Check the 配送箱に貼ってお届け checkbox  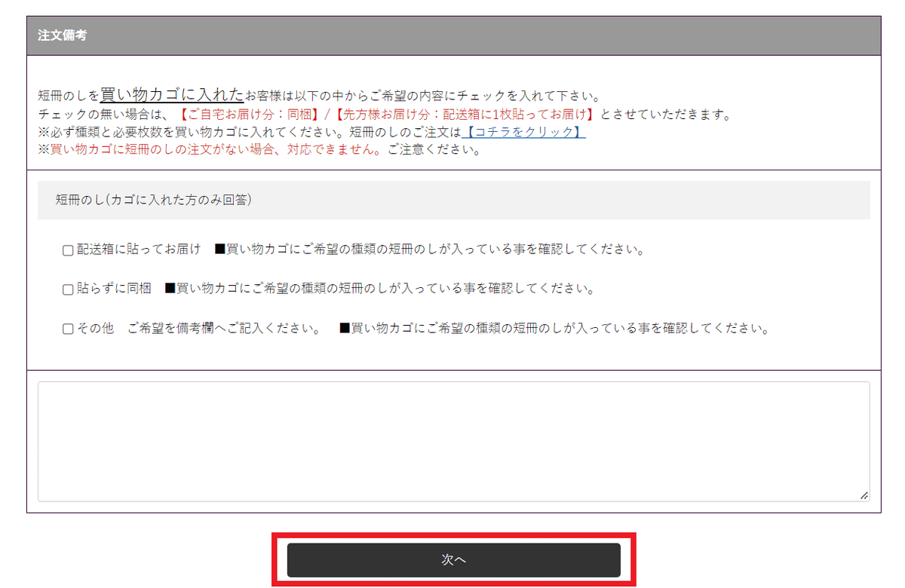coord(67,250)
